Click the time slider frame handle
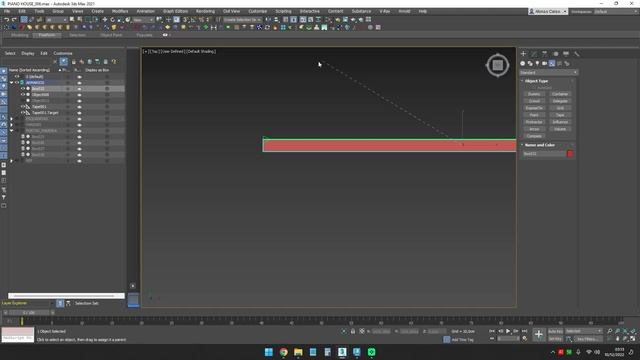 click(29, 313)
